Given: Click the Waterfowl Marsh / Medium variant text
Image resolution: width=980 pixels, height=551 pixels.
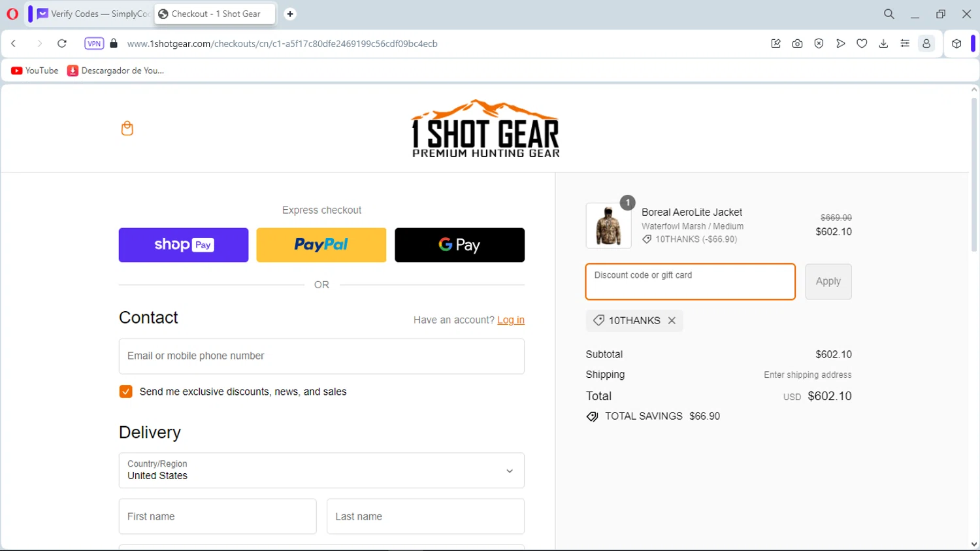Looking at the screenshot, I should [x=693, y=226].
